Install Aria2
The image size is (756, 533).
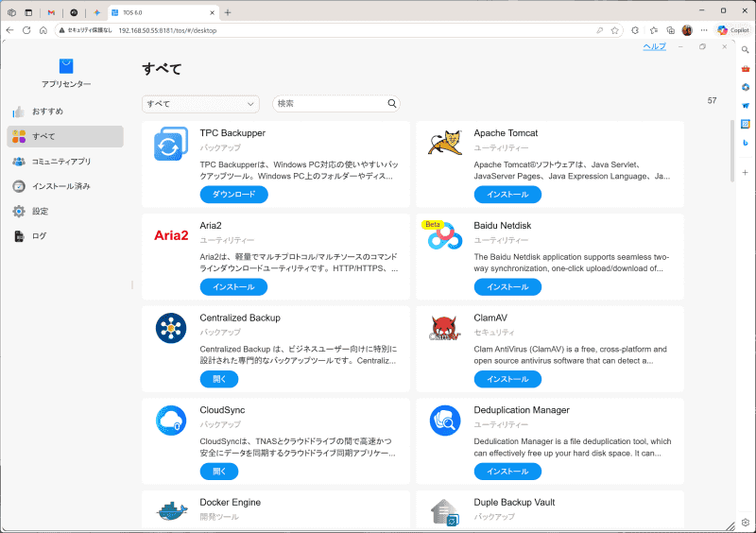pyautogui.click(x=233, y=287)
